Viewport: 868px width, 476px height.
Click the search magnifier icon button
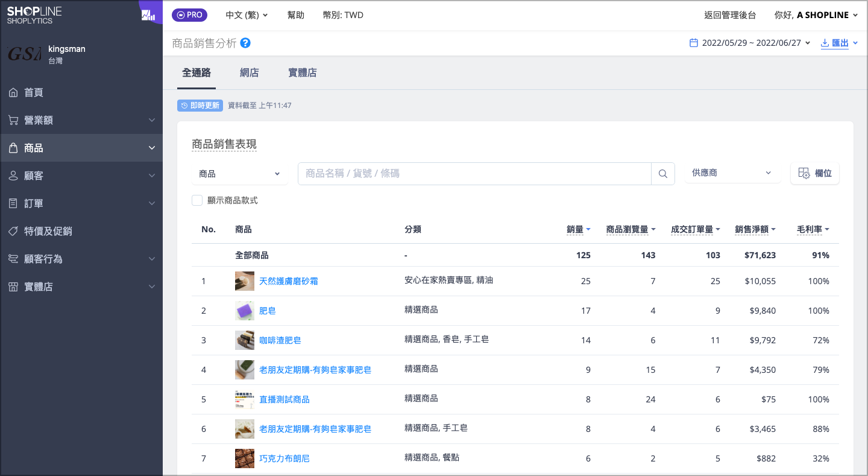[663, 174]
